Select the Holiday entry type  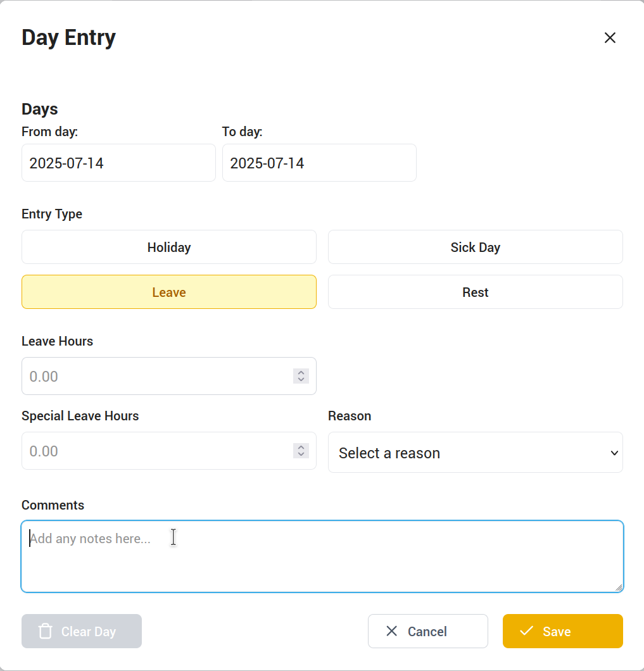click(x=169, y=247)
